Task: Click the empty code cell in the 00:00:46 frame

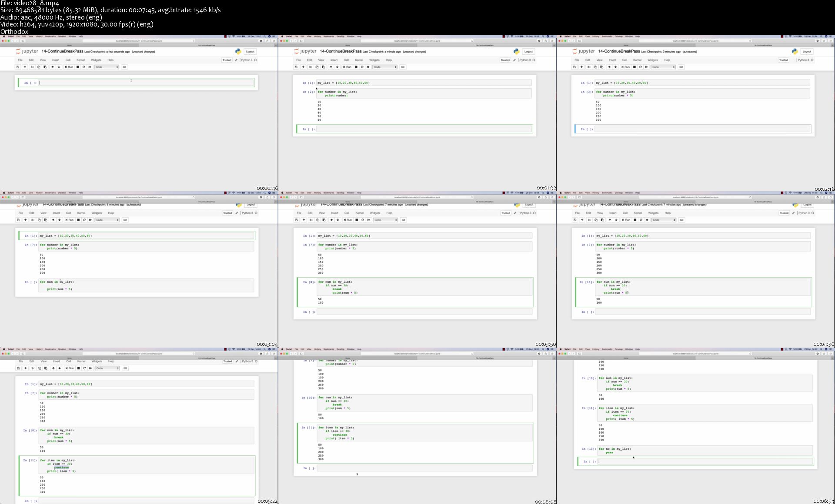Action: pyautogui.click(x=146, y=83)
